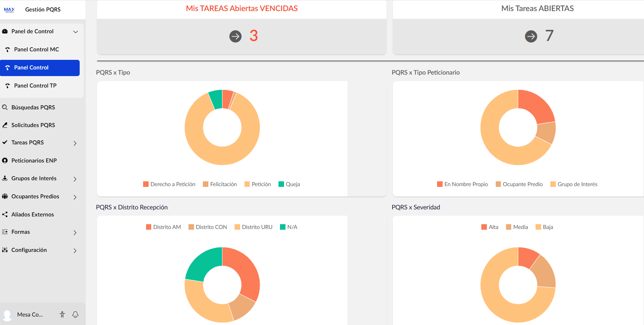This screenshot has width=644, height=325.
Task: Open the Panel Control MC item
Action: coord(37,49)
